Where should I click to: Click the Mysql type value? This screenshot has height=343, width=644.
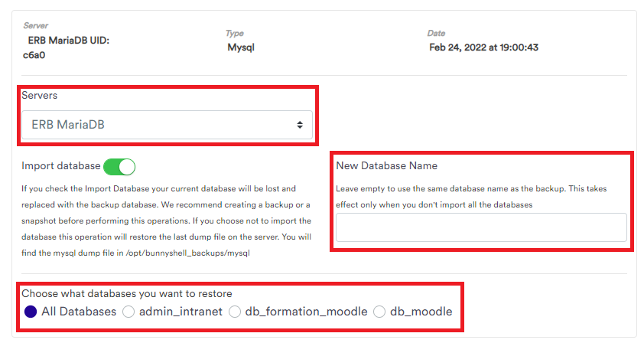(241, 47)
